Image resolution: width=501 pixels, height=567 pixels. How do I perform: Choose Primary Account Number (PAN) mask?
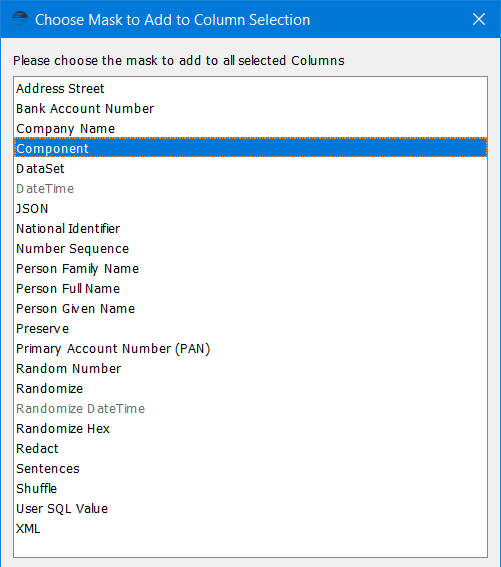(x=250, y=349)
